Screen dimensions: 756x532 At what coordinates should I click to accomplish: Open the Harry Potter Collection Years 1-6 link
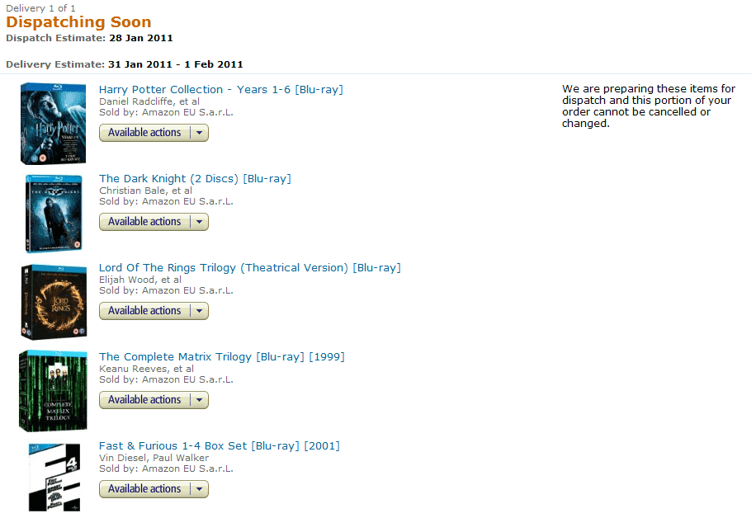tap(220, 89)
